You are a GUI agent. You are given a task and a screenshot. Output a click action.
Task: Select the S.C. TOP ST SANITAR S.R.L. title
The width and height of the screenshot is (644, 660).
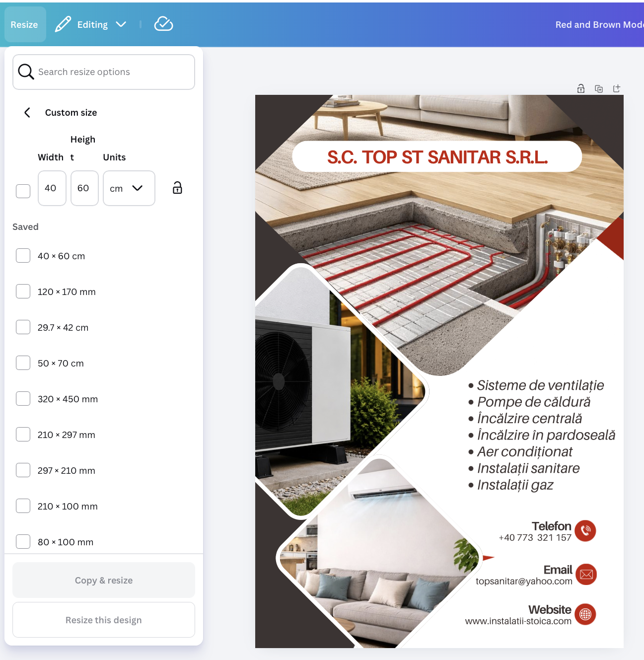pyautogui.click(x=437, y=157)
